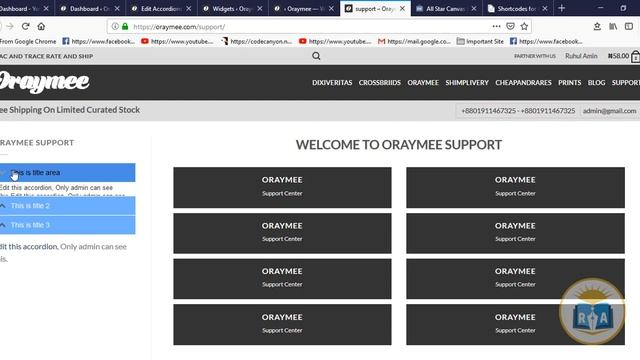This screenshot has height=360, width=640.
Task: Close the active support tab
Action: coord(402,9)
